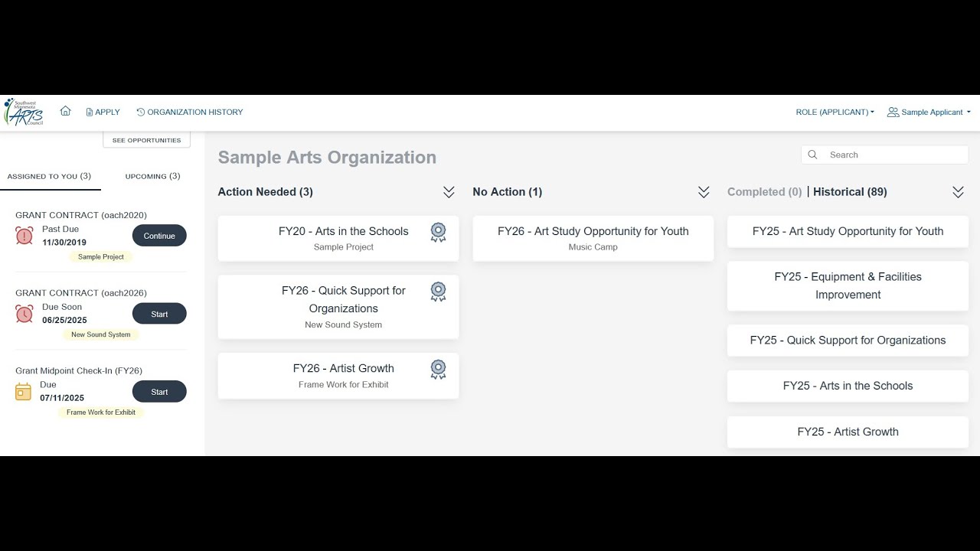Open the APPLY menu item
This screenshot has height=551, width=980.
tap(103, 112)
